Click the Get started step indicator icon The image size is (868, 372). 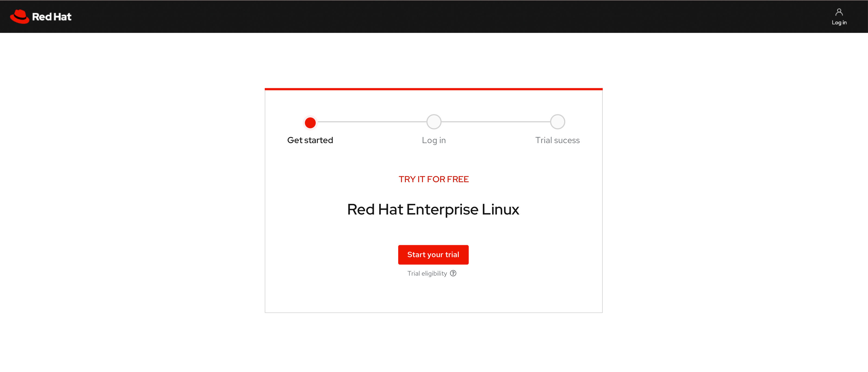pos(309,122)
